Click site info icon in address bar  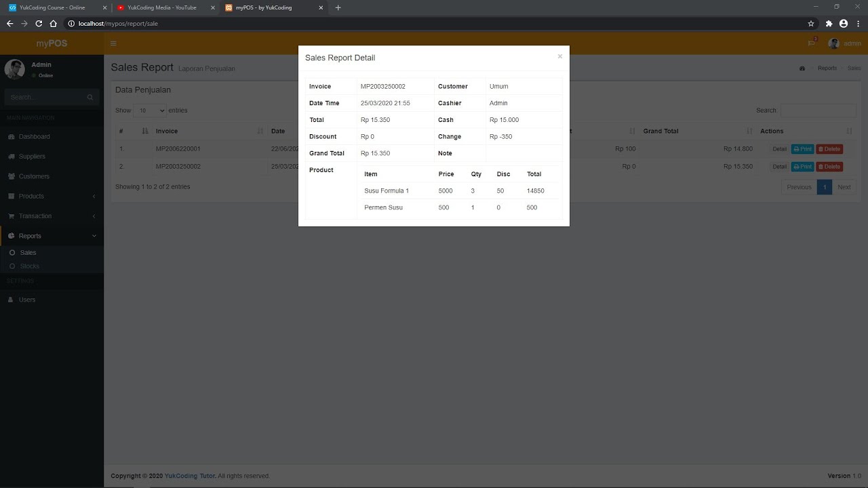[x=71, y=24]
